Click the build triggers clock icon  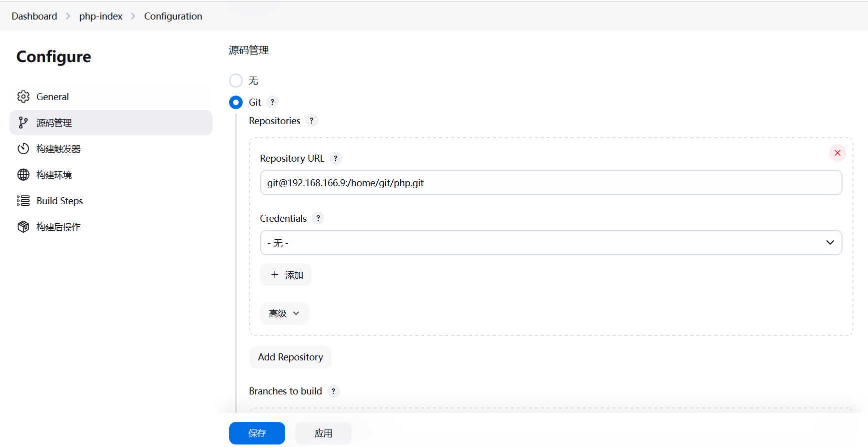[24, 149]
